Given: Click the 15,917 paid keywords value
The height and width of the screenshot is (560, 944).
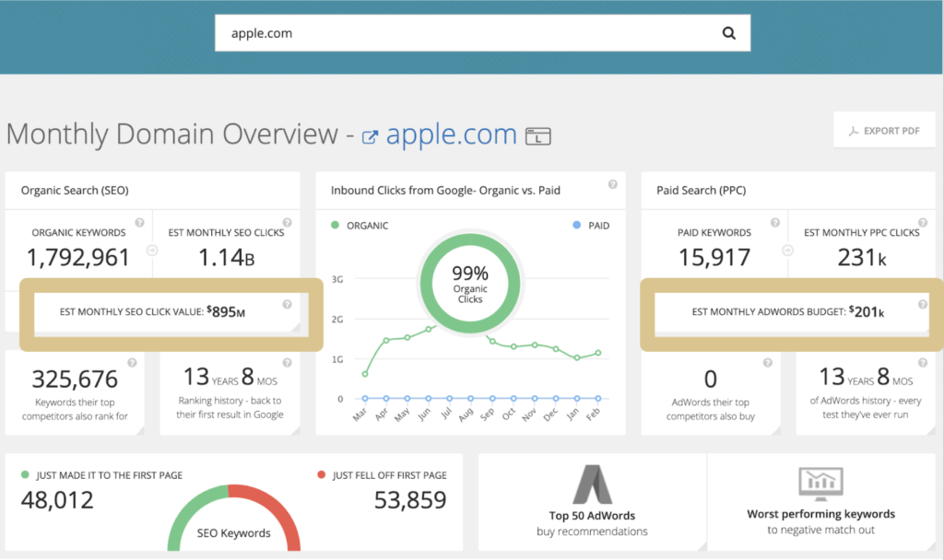Looking at the screenshot, I should point(714,258).
